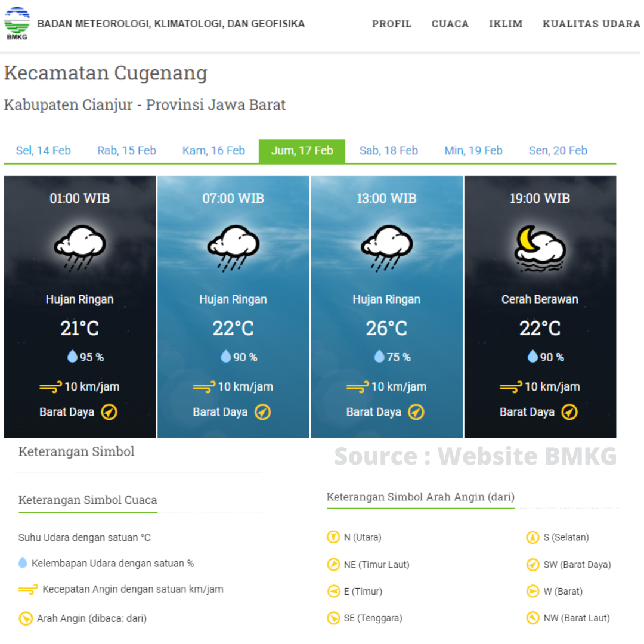Click the humidity droplet icon at 13:00 WIB
The image size is (644, 644).
[x=379, y=357]
